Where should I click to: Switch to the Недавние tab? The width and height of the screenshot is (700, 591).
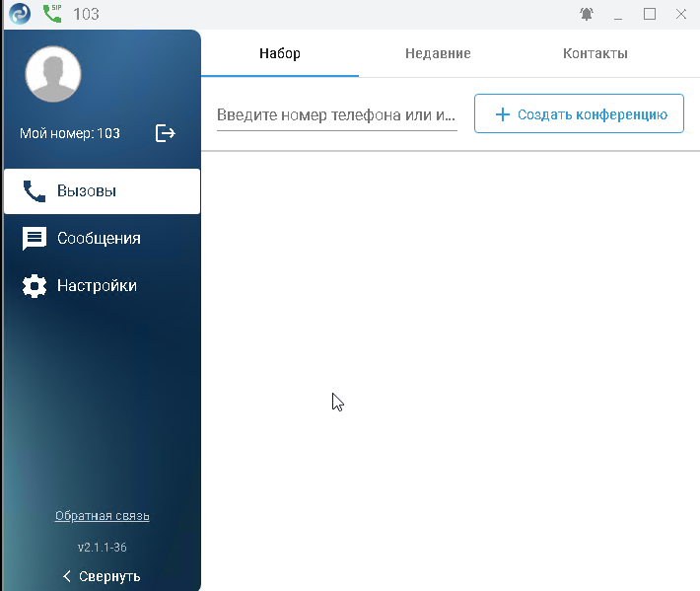click(438, 53)
